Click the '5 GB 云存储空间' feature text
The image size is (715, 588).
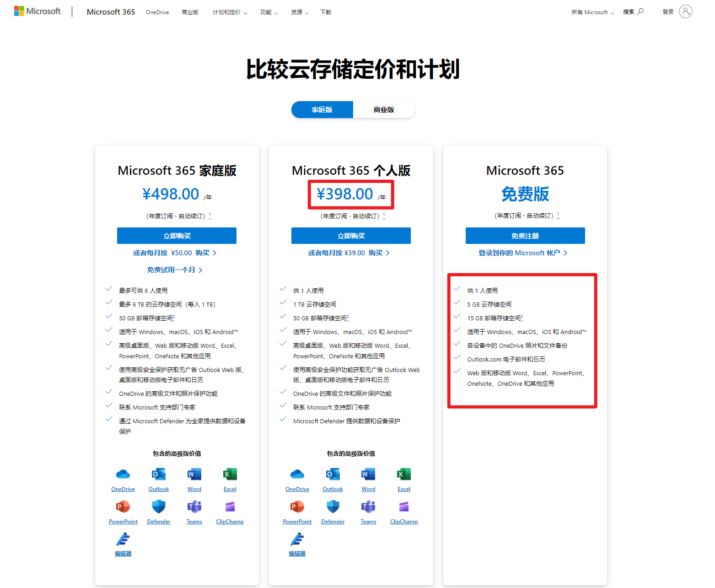[x=489, y=304]
